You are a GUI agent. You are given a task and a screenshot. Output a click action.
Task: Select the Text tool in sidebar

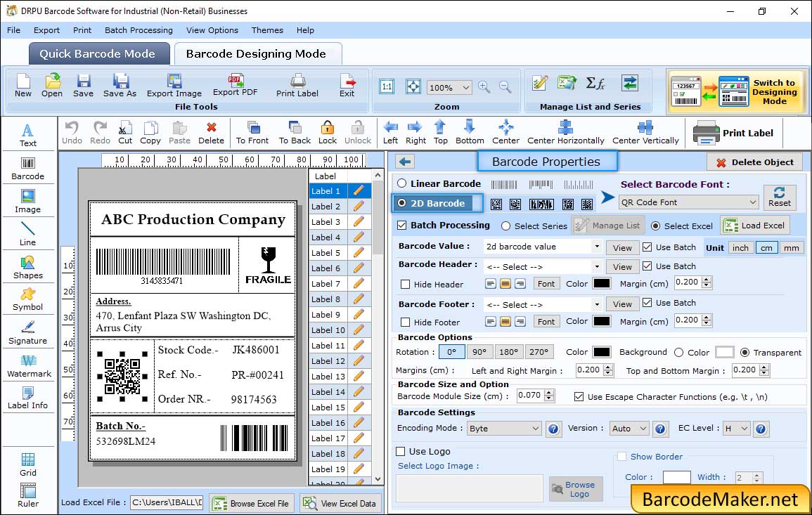[x=28, y=135]
